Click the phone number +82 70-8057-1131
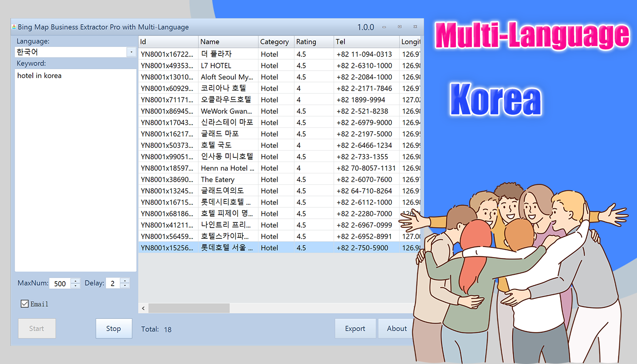 (366, 168)
